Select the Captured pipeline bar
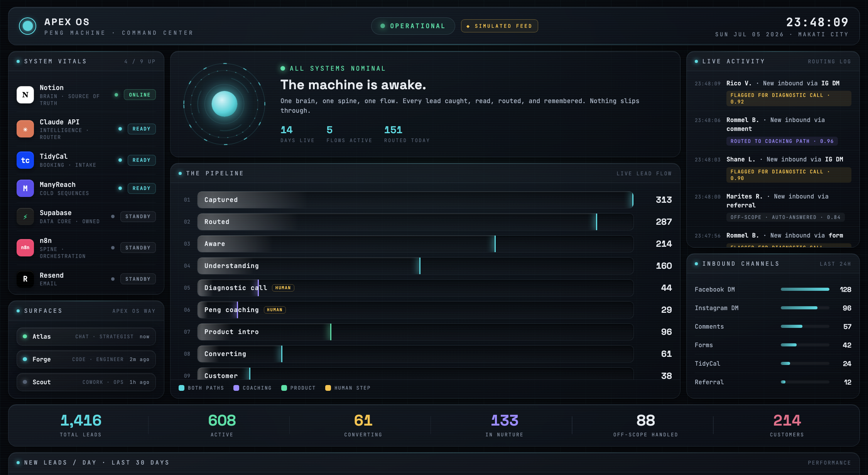868x475 pixels. pyautogui.click(x=415, y=200)
